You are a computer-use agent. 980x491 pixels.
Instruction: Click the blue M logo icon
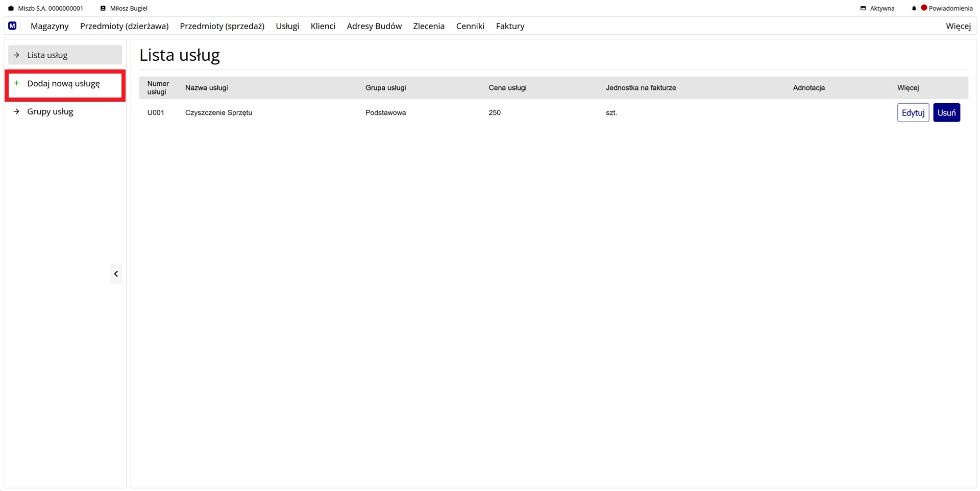(x=12, y=26)
